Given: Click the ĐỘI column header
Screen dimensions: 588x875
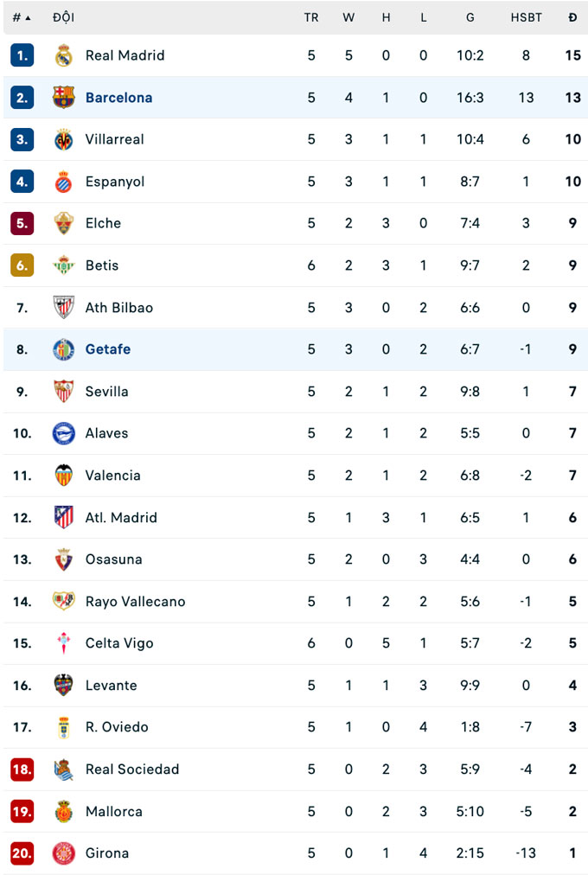Looking at the screenshot, I should pyautogui.click(x=63, y=17).
